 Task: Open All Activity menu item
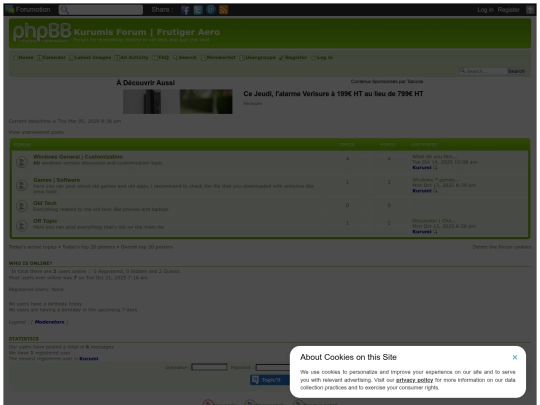click(x=132, y=58)
